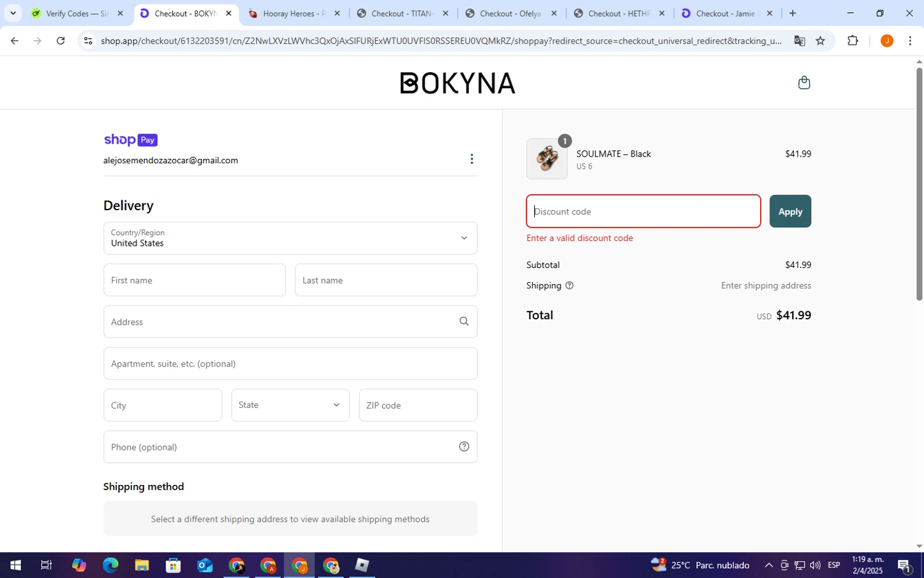This screenshot has width=924, height=578.
Task: Switch ESP keyboard language indicator
Action: 834,565
